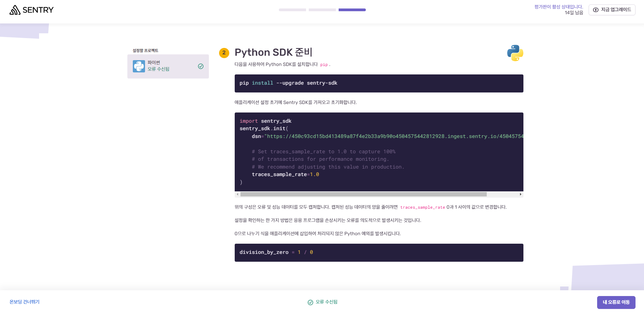
Task: Click import sentry_sdk code line
Action: coord(265,121)
